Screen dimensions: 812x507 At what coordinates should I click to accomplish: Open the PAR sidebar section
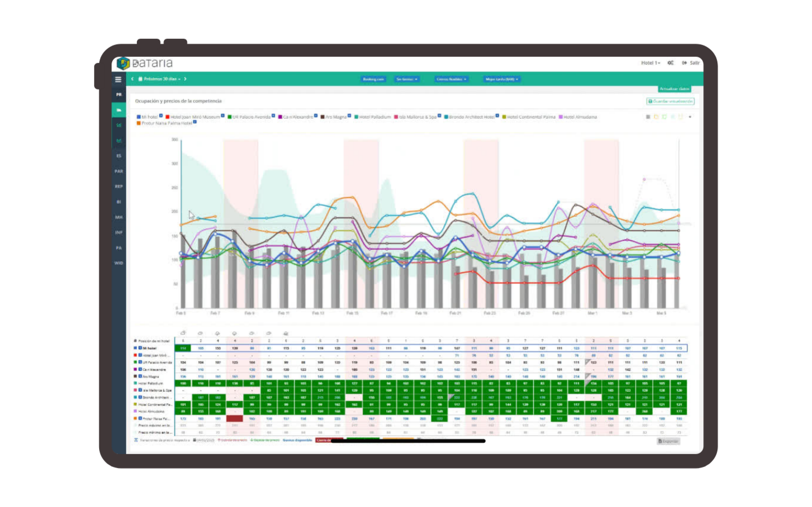pos(119,171)
